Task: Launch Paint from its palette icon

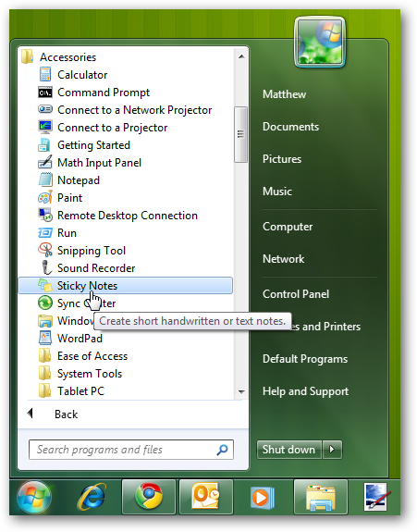Action: (45, 197)
